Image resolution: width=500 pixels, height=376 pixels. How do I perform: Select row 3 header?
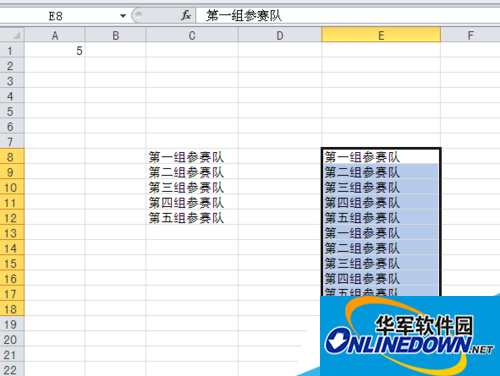tap(12, 81)
